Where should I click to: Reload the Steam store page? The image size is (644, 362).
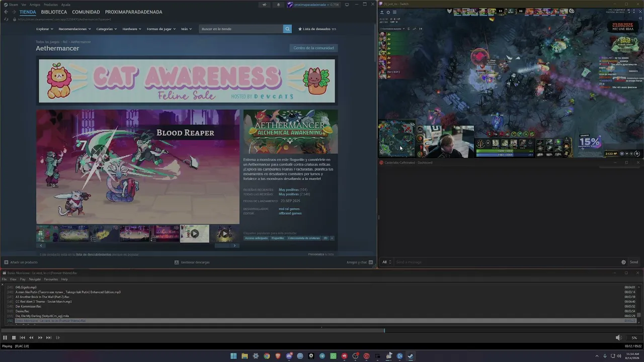click(6, 19)
